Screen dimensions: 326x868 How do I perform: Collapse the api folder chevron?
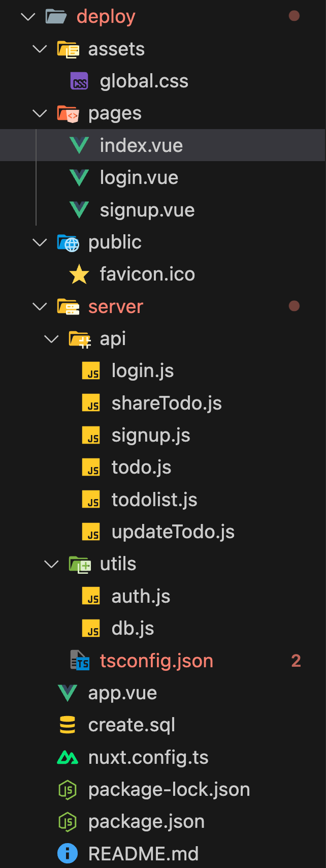51,339
